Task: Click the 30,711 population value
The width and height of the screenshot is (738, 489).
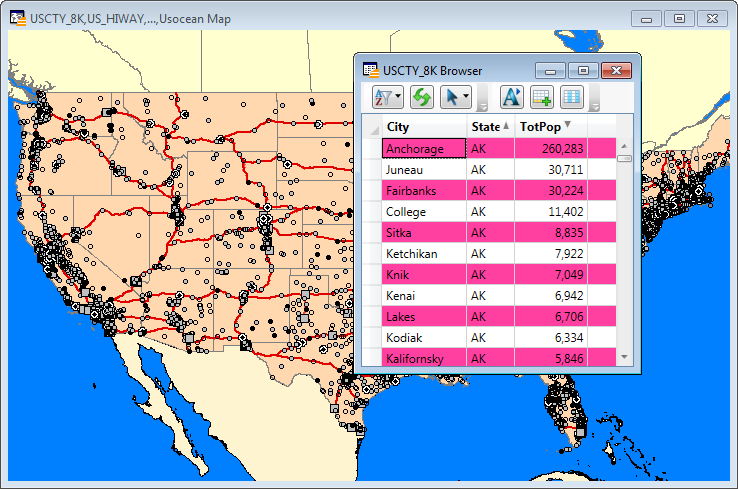Action: 566,170
